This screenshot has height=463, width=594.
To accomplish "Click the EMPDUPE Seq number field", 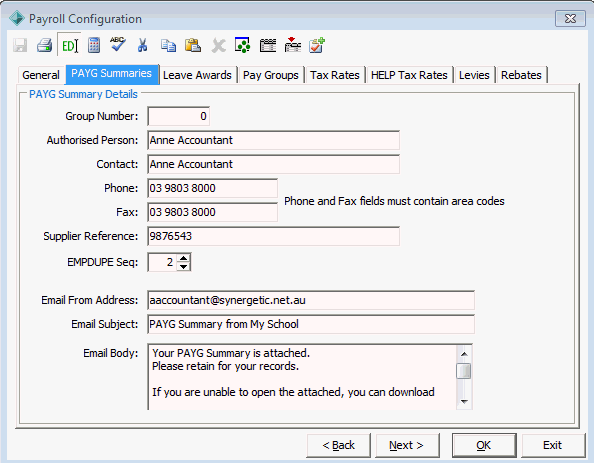I will (163, 262).
